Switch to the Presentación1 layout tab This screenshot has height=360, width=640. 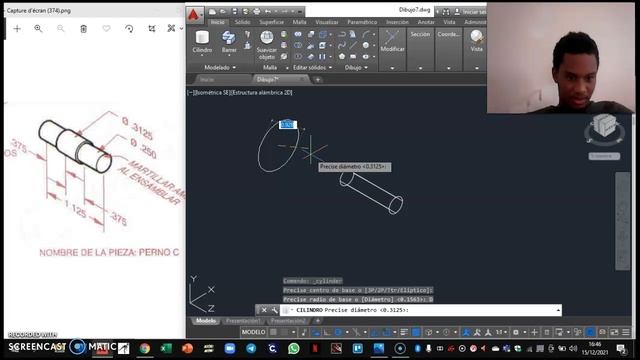pos(242,321)
